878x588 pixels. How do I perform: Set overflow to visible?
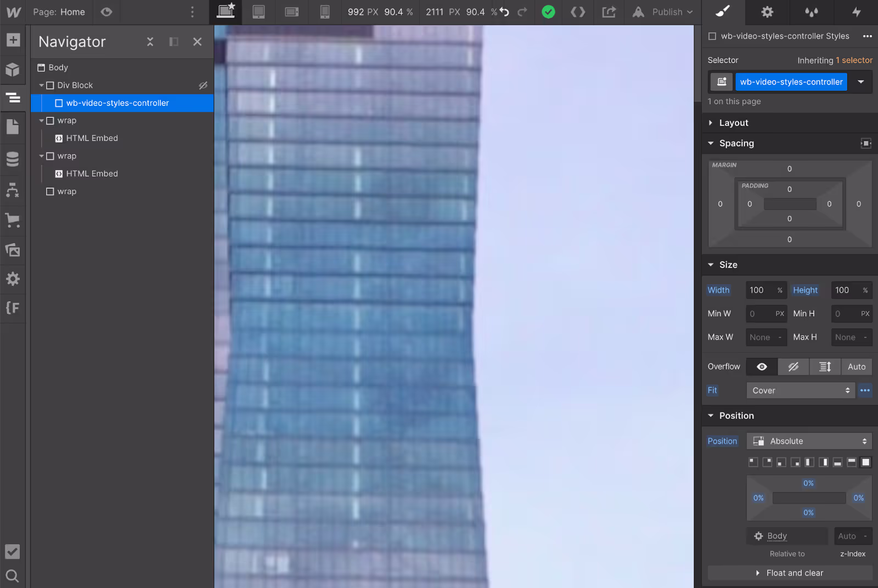(x=762, y=366)
